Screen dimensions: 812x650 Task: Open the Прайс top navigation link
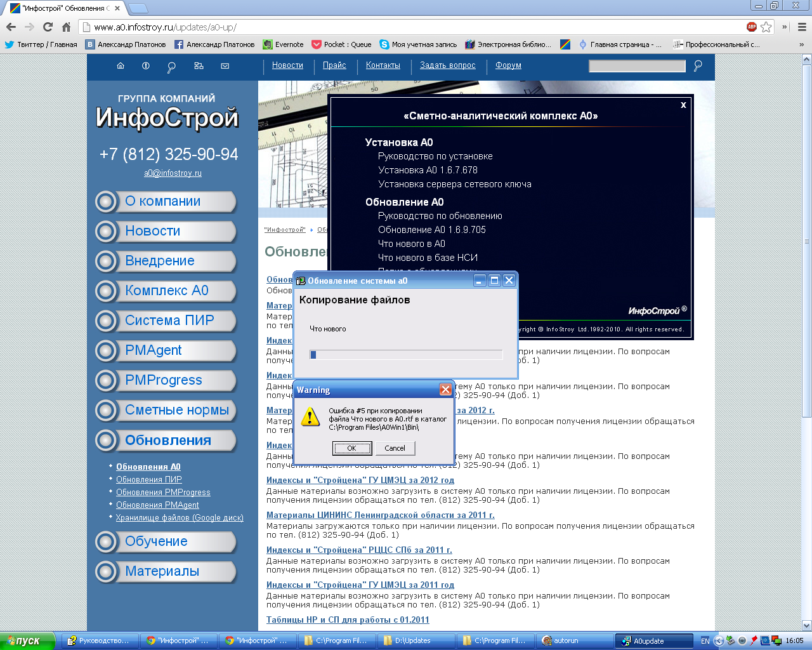334,65
